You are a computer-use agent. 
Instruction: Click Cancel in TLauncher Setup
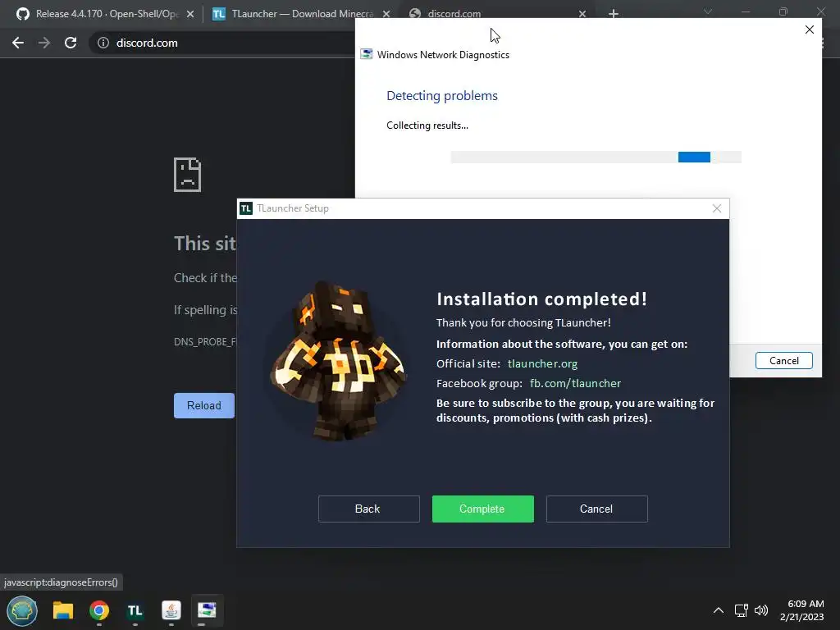click(597, 509)
